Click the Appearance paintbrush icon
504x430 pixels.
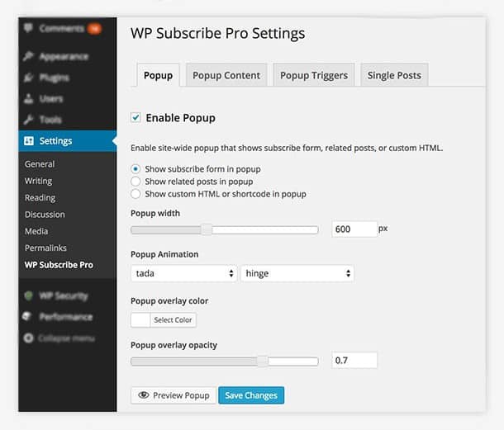pos(29,57)
